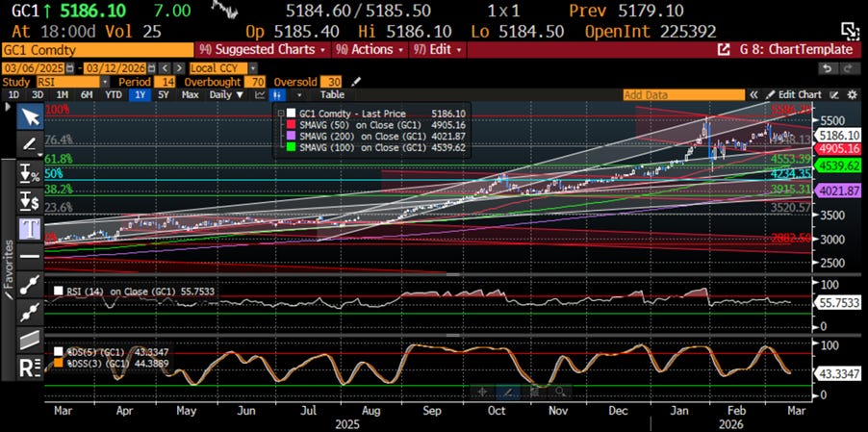Image resolution: width=868 pixels, height=432 pixels.
Task: Click the Add Data input field
Action: [683, 95]
